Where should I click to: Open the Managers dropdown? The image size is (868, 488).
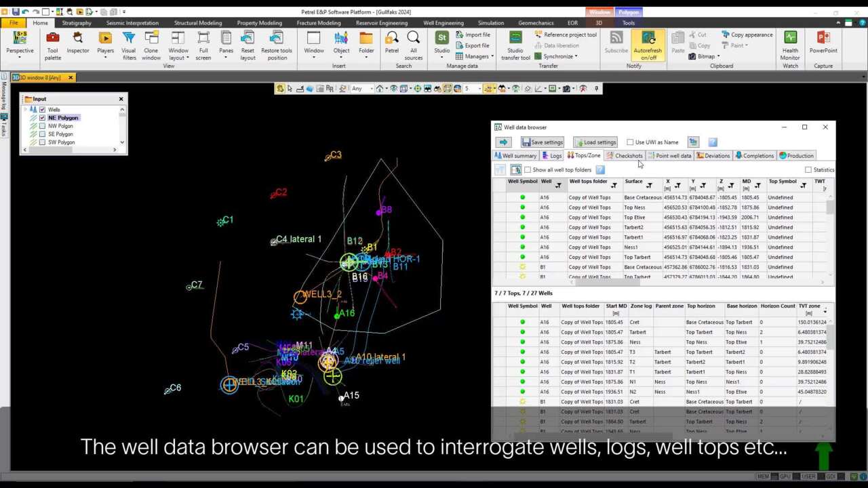(475, 56)
